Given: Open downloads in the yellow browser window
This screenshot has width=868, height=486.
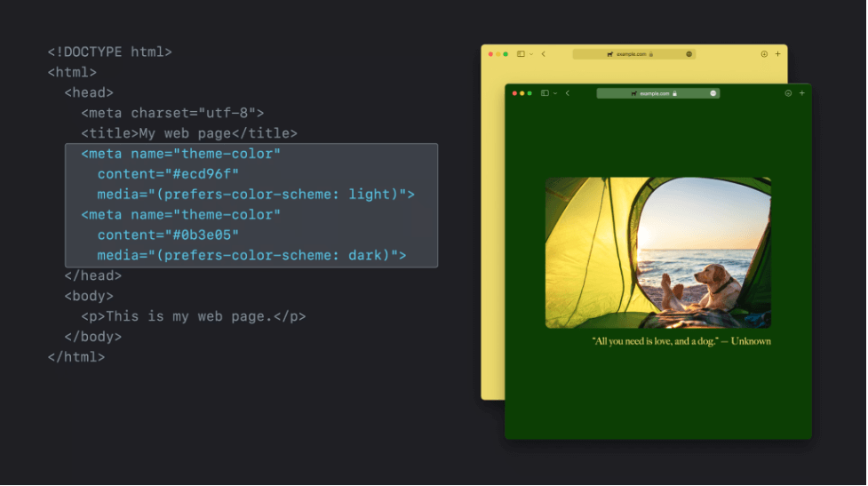Looking at the screenshot, I should click(764, 54).
